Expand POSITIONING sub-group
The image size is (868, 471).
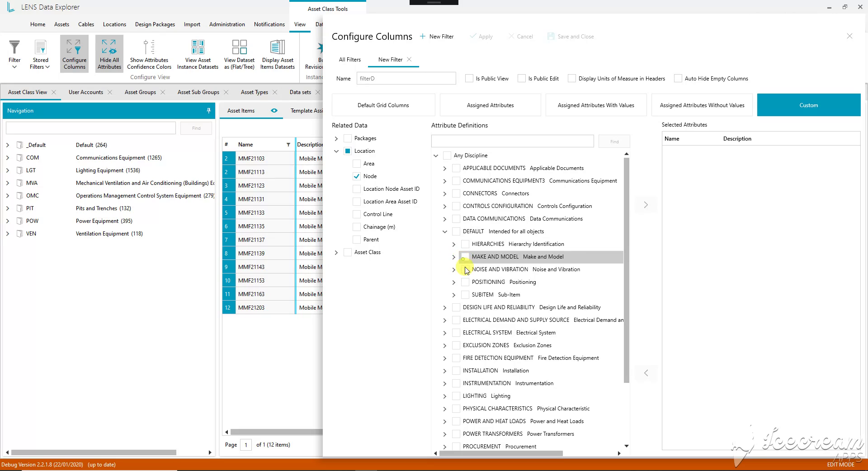point(454,282)
